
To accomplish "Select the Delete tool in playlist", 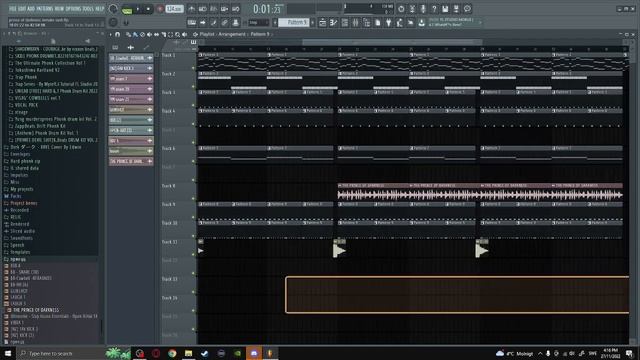I will pyautogui.click(x=142, y=35).
